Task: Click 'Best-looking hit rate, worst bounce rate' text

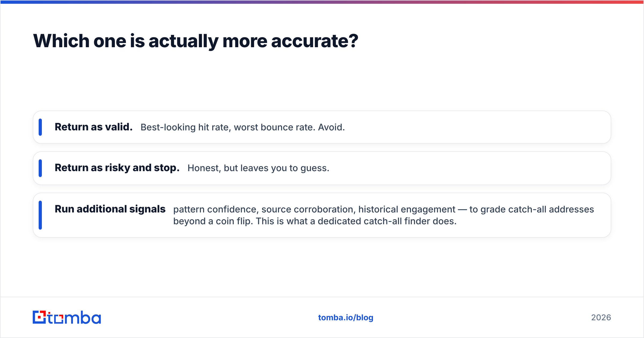Action: pos(228,127)
